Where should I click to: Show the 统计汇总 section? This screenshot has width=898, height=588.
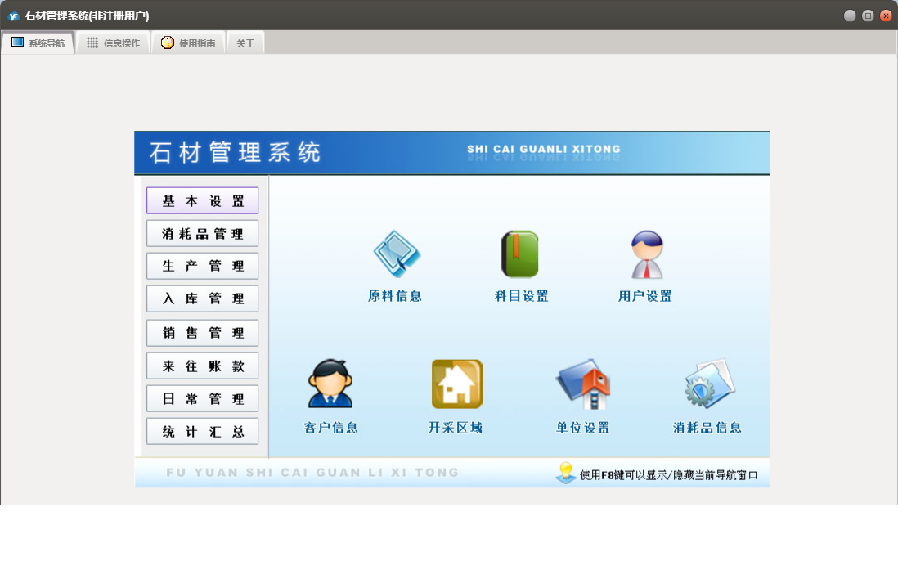202,432
